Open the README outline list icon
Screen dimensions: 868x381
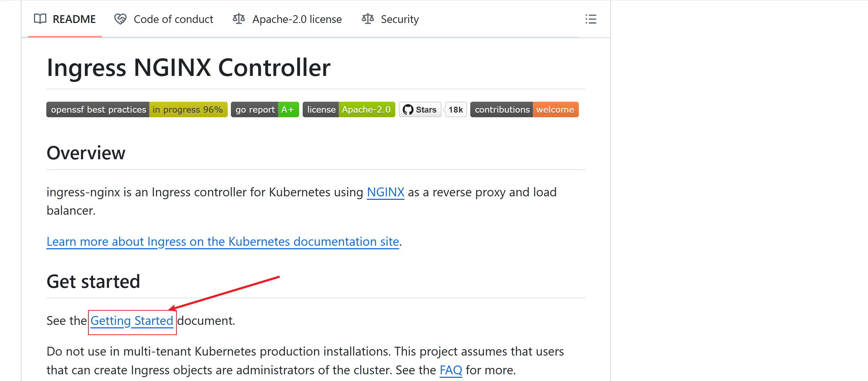click(x=591, y=19)
